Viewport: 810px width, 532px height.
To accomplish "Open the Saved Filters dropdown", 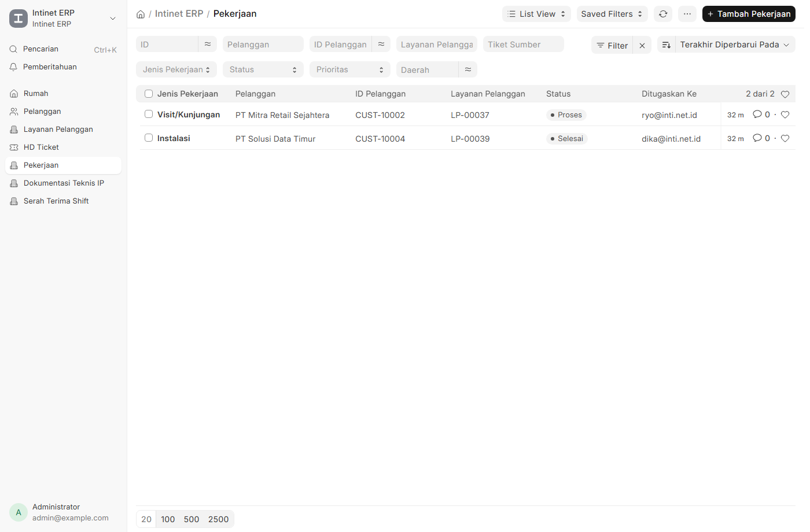I will [x=612, y=14].
